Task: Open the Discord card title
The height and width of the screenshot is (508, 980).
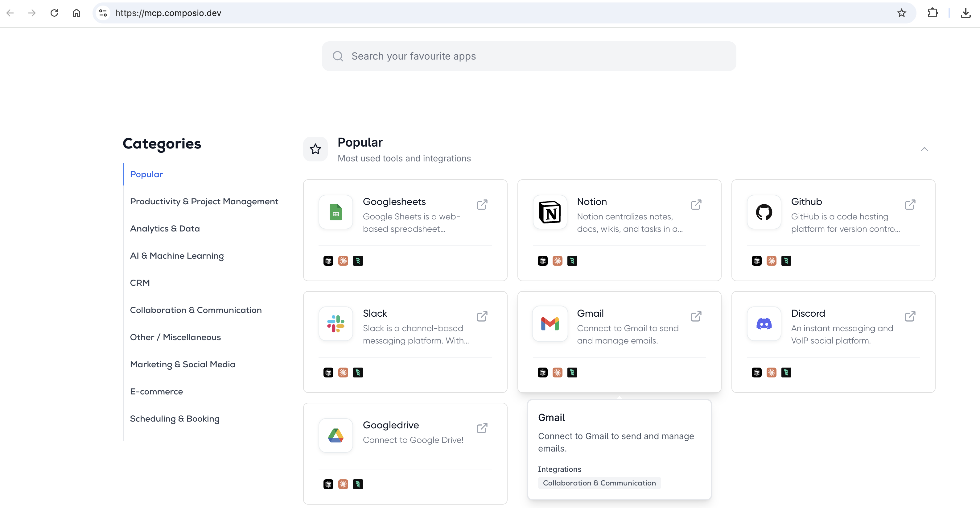Action: pos(808,313)
